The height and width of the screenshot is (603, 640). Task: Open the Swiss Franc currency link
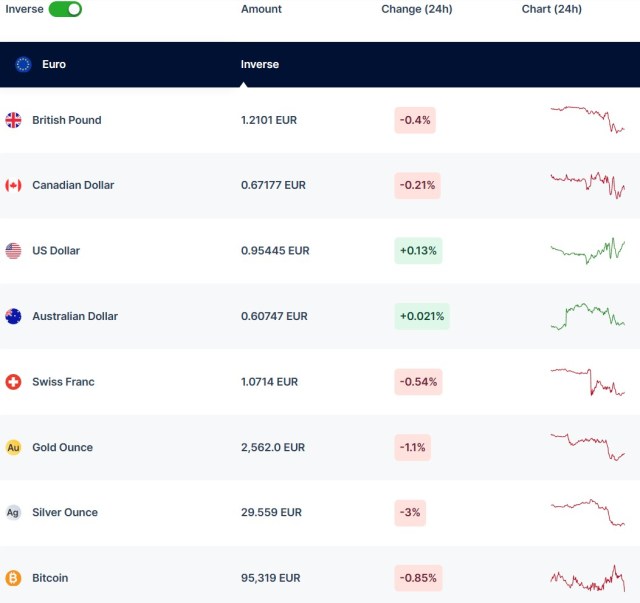coord(63,382)
